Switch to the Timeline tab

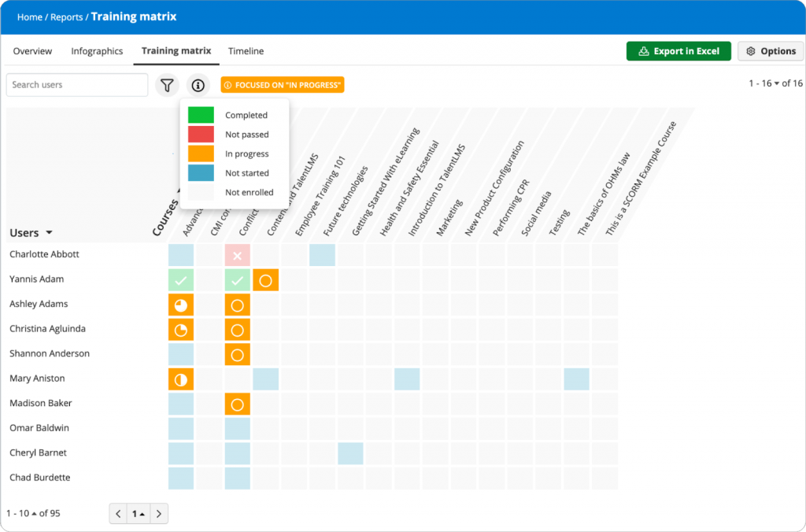246,50
